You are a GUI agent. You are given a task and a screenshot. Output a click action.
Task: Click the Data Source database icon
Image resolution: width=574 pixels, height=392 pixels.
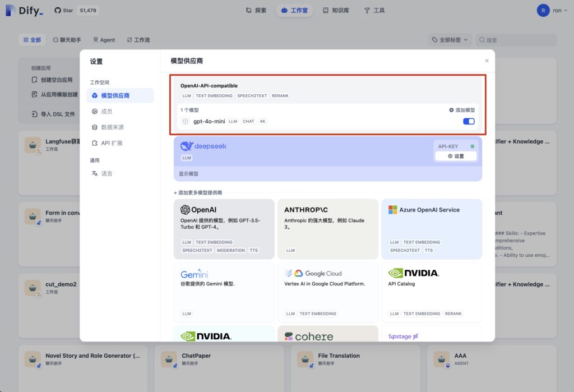(x=95, y=127)
